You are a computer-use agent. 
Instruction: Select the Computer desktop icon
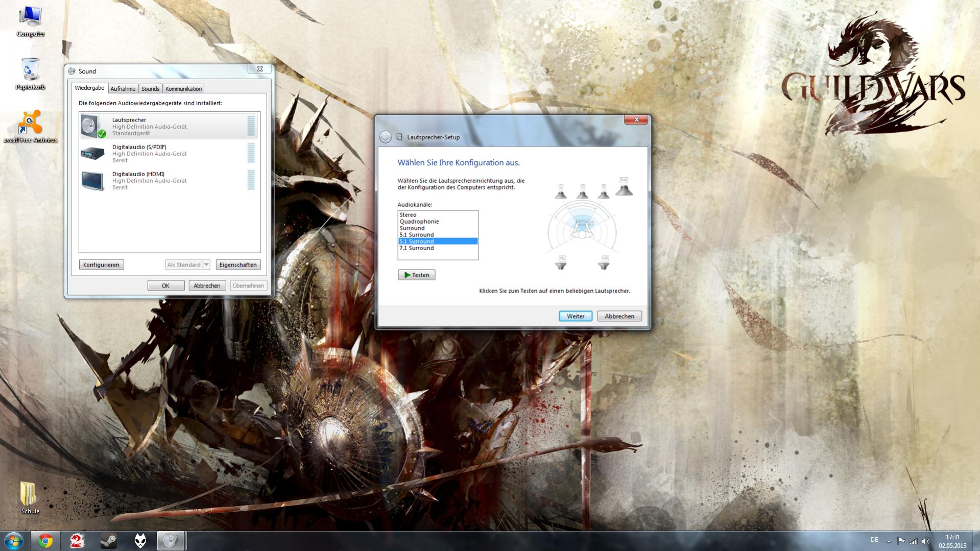(x=30, y=21)
